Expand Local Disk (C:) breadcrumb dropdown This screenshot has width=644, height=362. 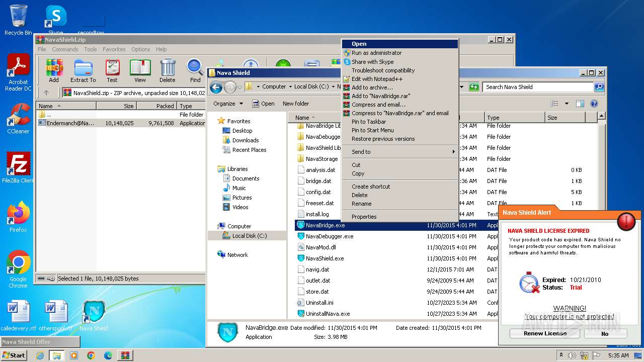tap(333, 87)
